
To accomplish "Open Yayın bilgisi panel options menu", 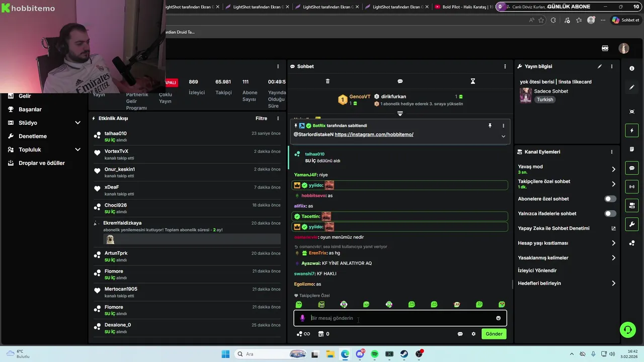I will [612, 66].
